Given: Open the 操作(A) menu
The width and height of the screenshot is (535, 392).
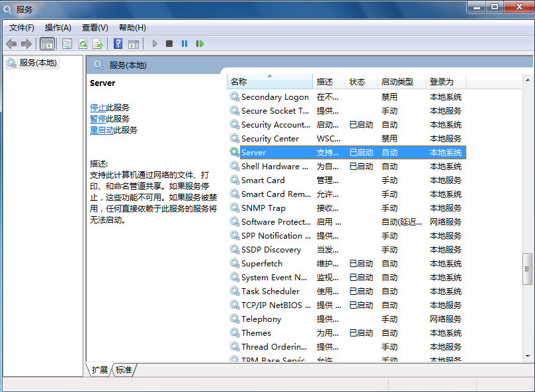Looking at the screenshot, I should tap(58, 27).
